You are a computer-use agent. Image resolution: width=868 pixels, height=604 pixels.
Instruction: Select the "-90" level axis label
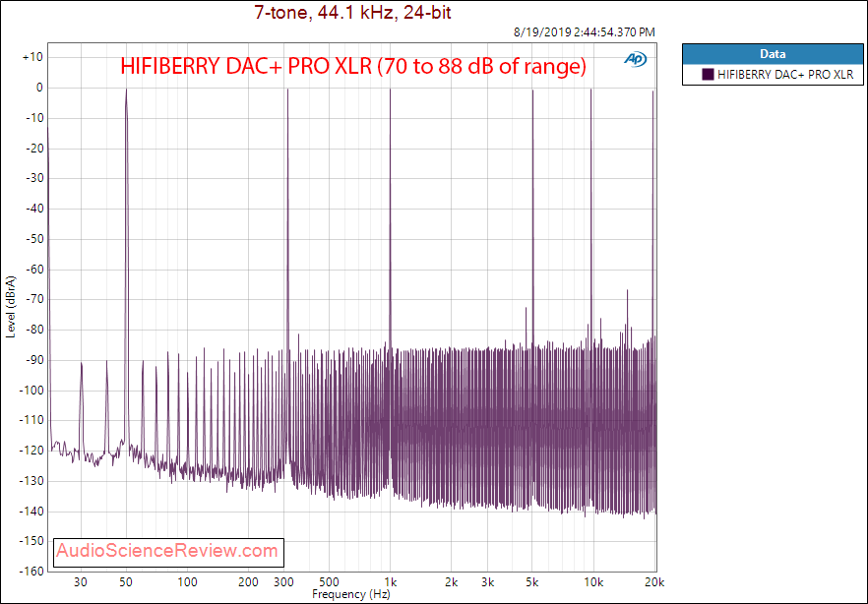pos(33,359)
